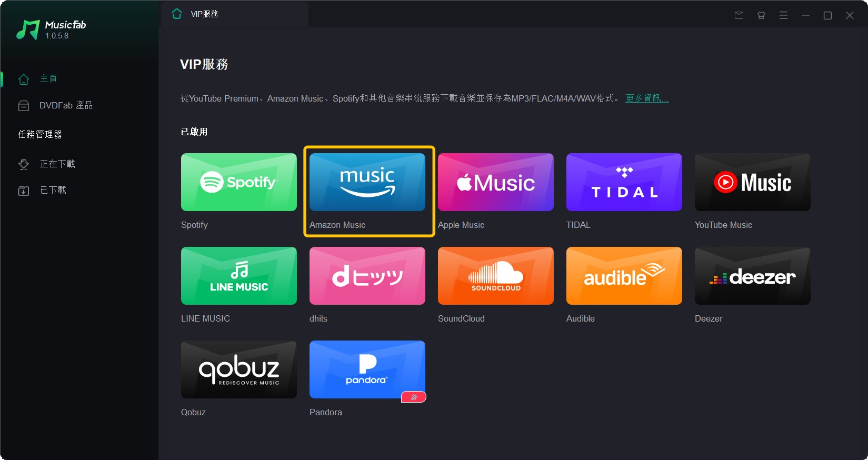
Task: Open 正在下載 task list
Action: (x=57, y=164)
